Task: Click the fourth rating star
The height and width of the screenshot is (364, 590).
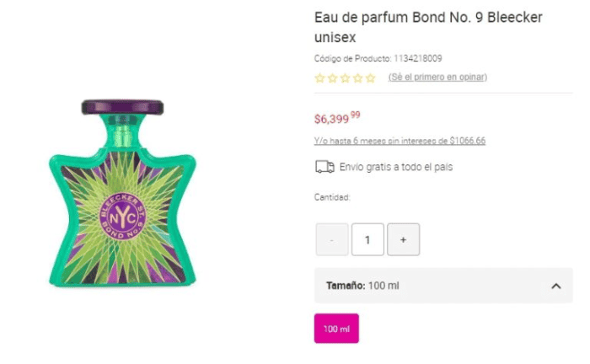Action: point(357,78)
